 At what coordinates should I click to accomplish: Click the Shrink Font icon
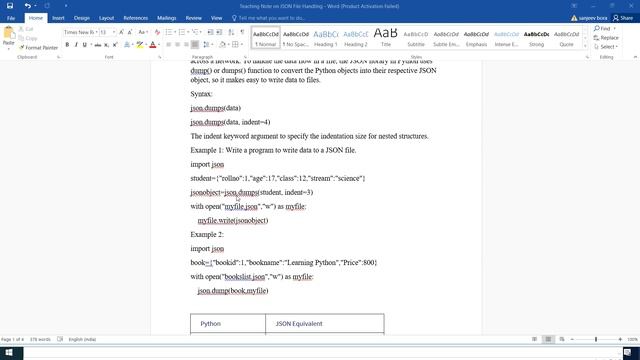pyautogui.click(x=130, y=32)
